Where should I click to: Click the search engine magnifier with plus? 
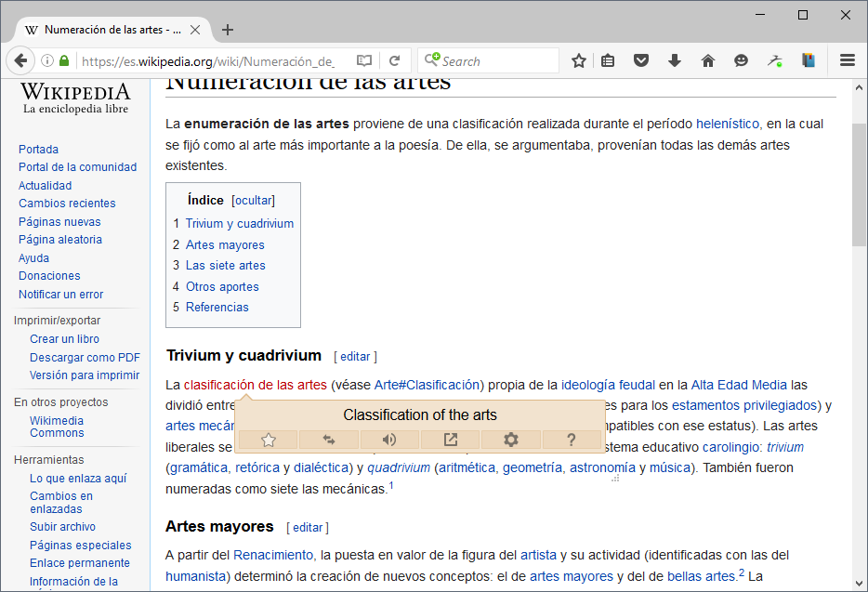[432, 59]
